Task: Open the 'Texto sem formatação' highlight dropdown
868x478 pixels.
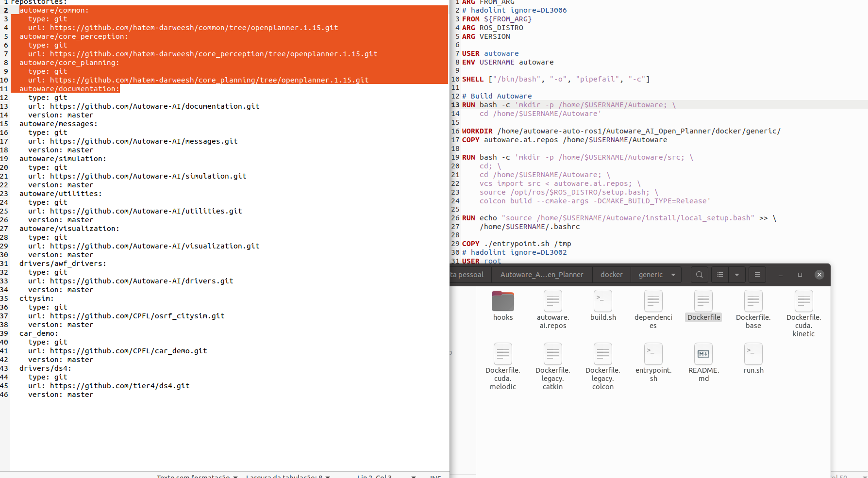Action: pyautogui.click(x=196, y=476)
